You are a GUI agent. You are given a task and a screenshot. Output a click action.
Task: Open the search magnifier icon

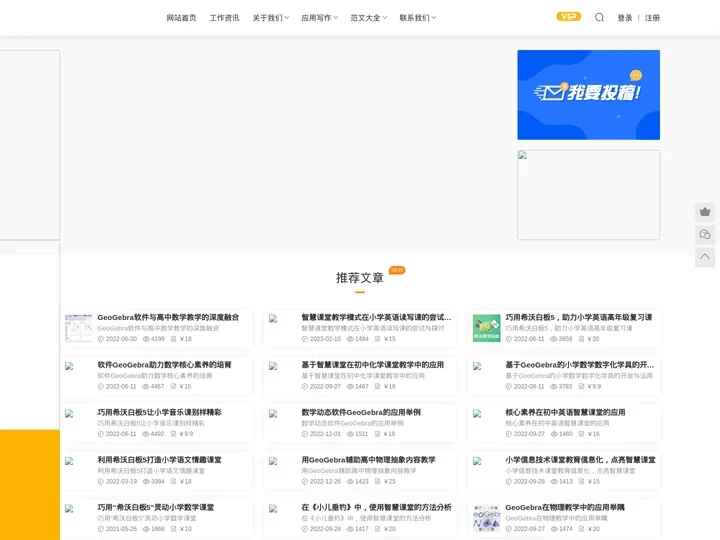[599, 17]
